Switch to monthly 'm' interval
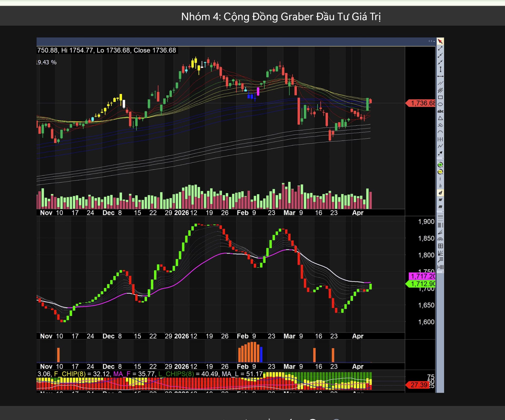The image size is (505, 420). point(440,207)
